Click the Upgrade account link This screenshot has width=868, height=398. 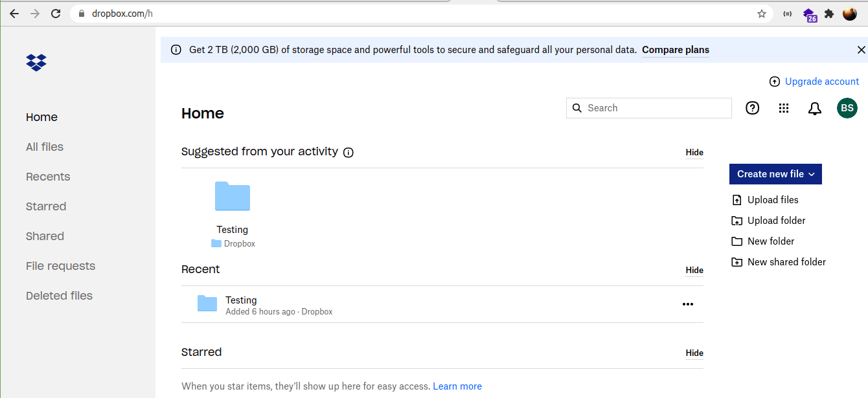click(x=821, y=82)
